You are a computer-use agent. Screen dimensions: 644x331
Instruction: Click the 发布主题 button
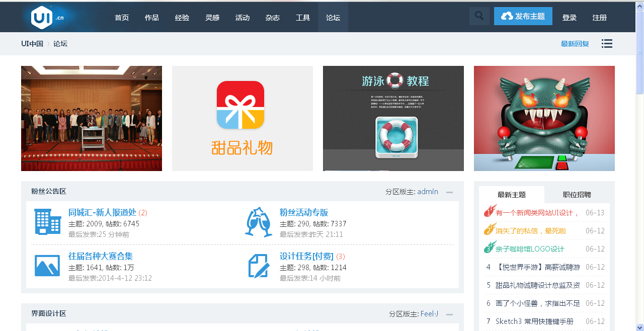pyautogui.click(x=523, y=16)
